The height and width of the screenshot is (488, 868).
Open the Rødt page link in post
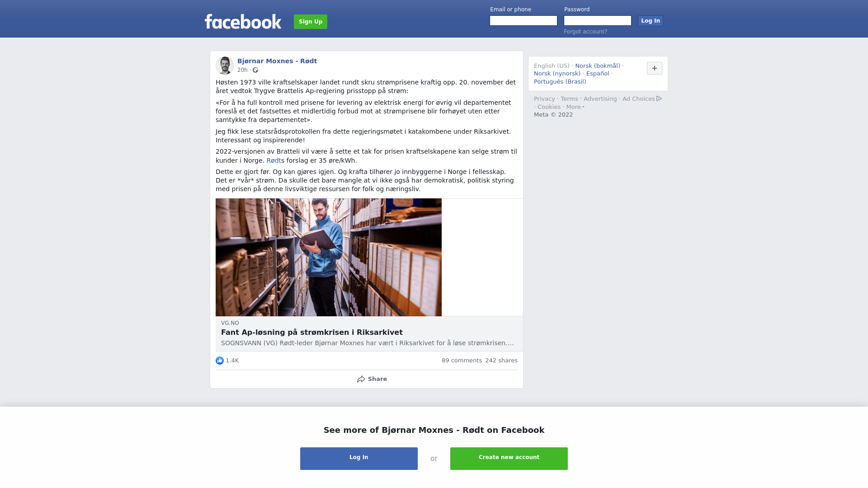[274, 160]
